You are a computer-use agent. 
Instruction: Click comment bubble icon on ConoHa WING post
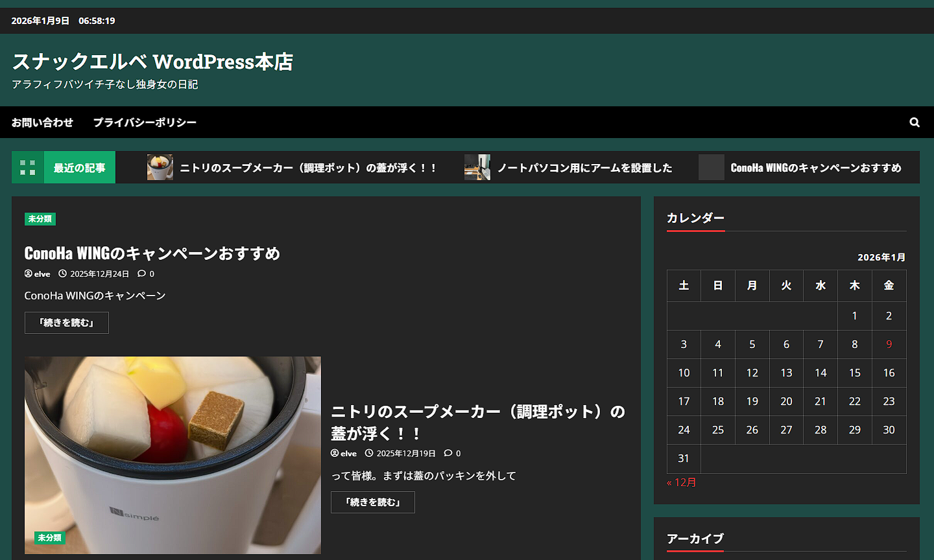pos(141,274)
